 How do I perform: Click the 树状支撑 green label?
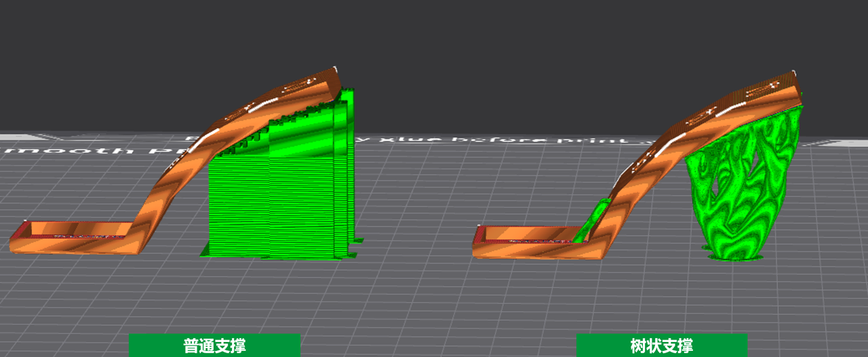(x=662, y=345)
